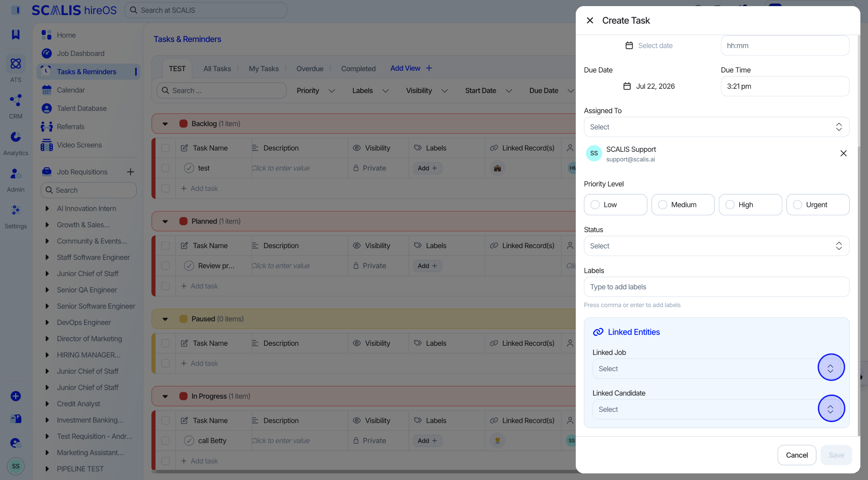This screenshot has width=868, height=480.
Task: Click the Video Screens sidebar icon
Action: pos(46,145)
